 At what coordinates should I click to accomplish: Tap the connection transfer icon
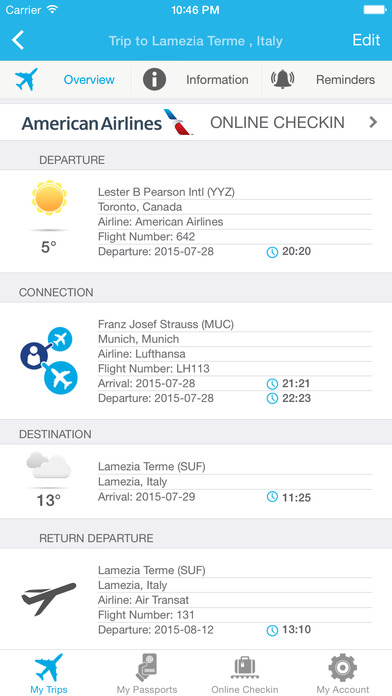(x=49, y=360)
